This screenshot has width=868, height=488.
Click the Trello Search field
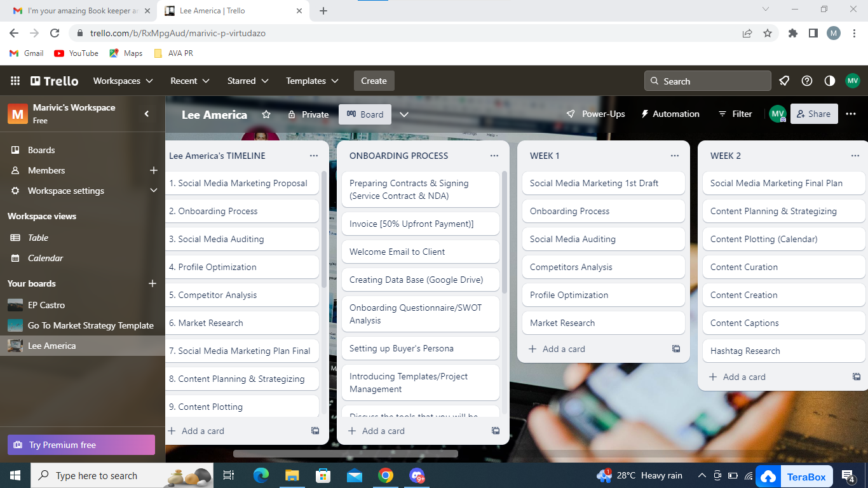(707, 81)
